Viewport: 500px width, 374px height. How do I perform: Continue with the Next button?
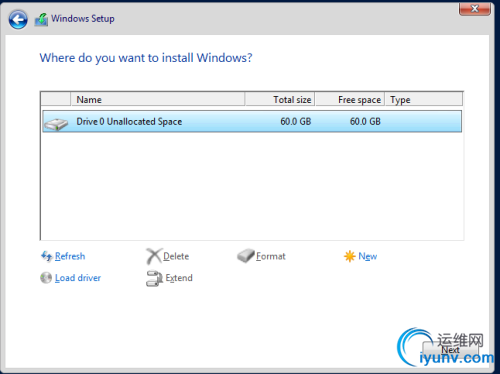(x=451, y=350)
